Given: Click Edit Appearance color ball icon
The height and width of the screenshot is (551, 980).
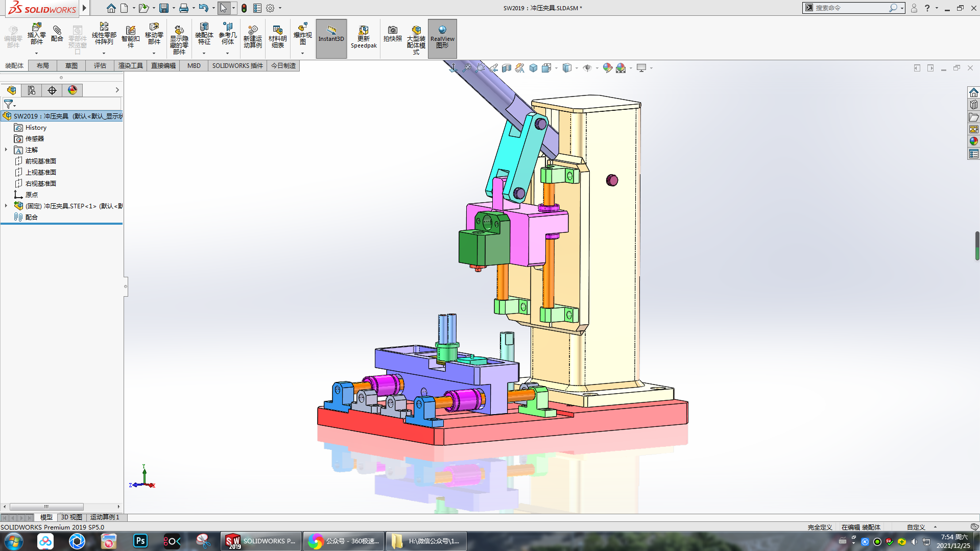Looking at the screenshot, I should pyautogui.click(x=607, y=68).
